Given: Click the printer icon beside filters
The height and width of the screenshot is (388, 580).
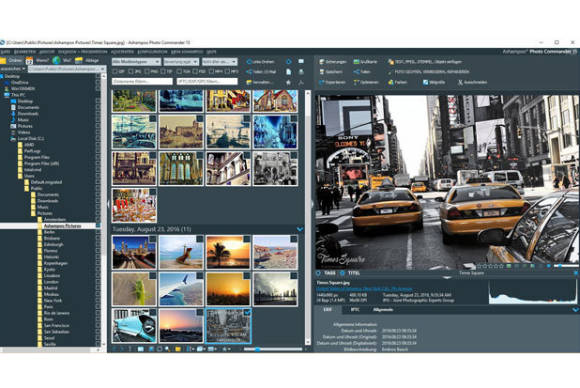Looking at the screenshot, I should point(301,72).
